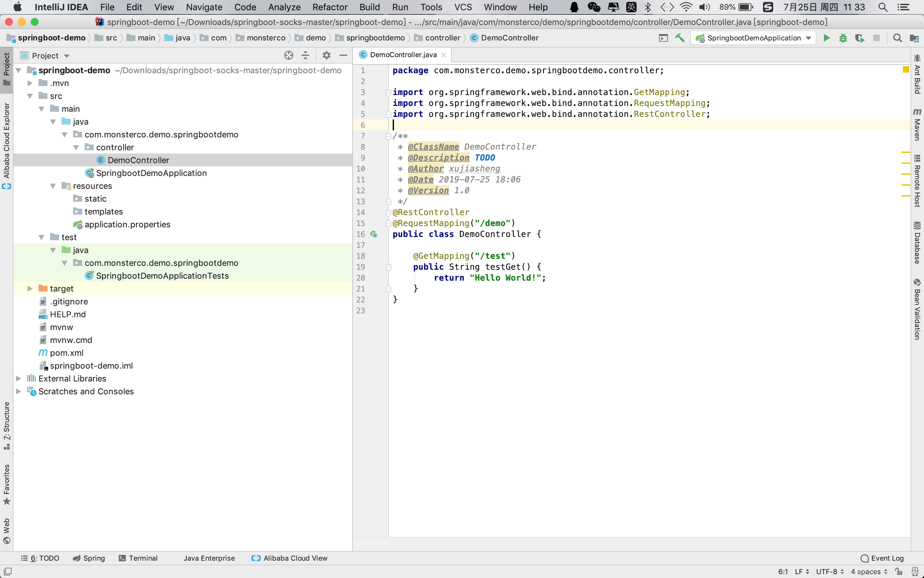Click the select run target icon
Viewport: 924px width, 578px height.
tap(663, 38)
